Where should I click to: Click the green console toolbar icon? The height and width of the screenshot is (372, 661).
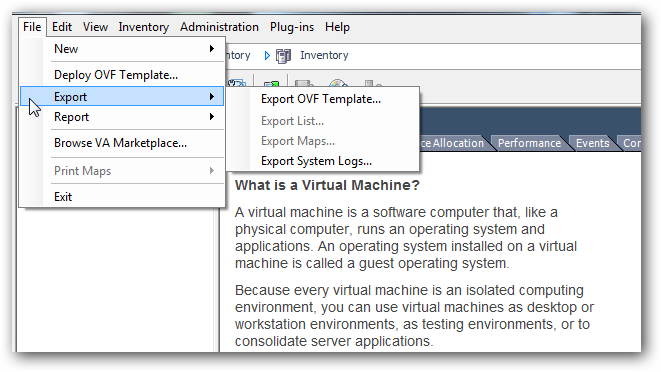click(271, 83)
